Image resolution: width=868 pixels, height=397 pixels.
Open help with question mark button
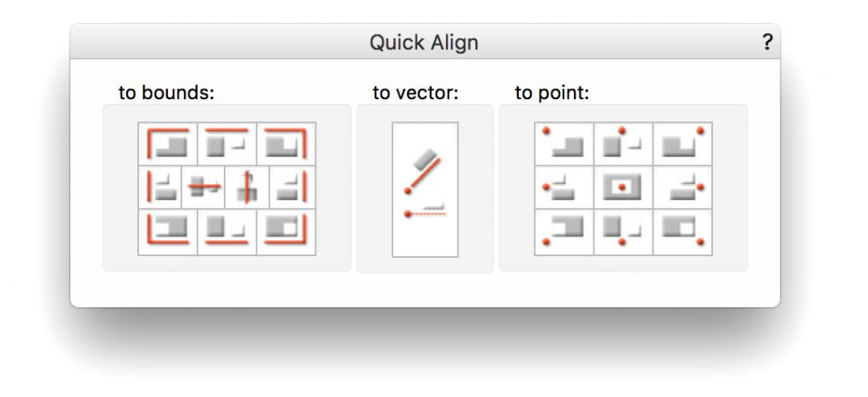(766, 42)
